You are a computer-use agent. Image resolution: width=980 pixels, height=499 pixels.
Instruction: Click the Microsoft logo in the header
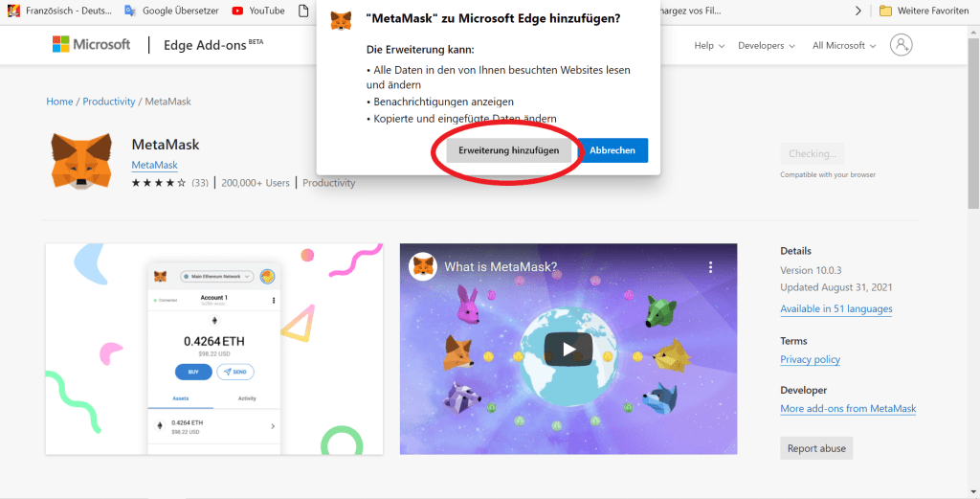tap(91, 45)
